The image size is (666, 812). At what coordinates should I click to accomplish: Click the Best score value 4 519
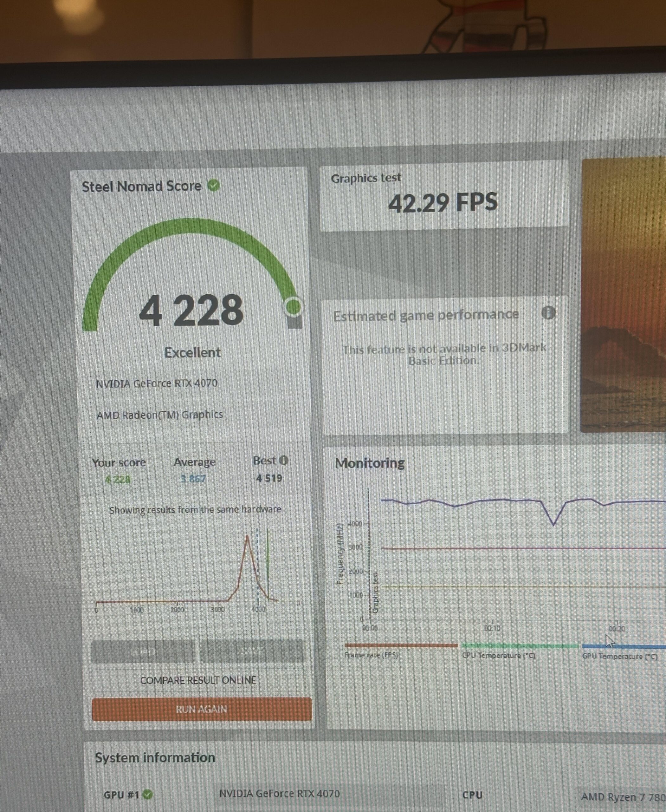[x=269, y=478]
